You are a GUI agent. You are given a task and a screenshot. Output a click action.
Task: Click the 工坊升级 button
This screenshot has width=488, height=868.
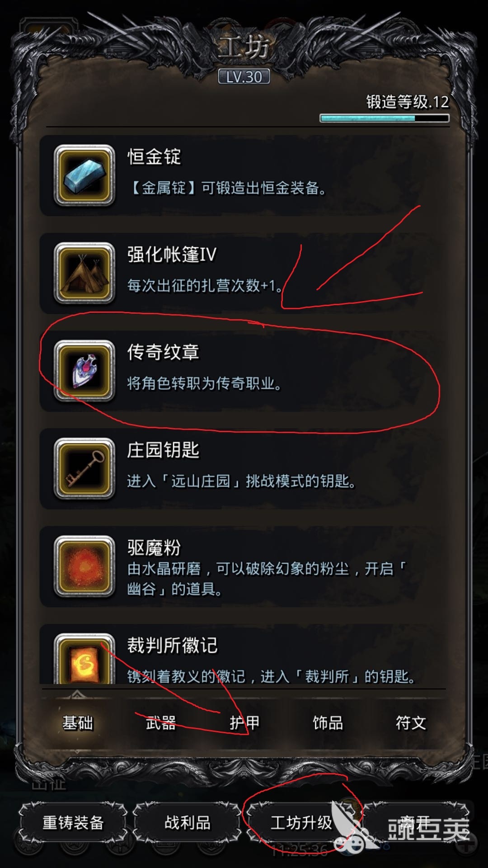(301, 822)
